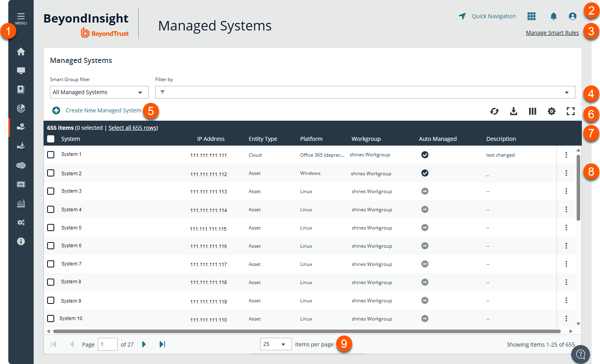Viewport: 600px width, 364px height.
Task: Open help question mark bubble
Action: coord(581,354)
